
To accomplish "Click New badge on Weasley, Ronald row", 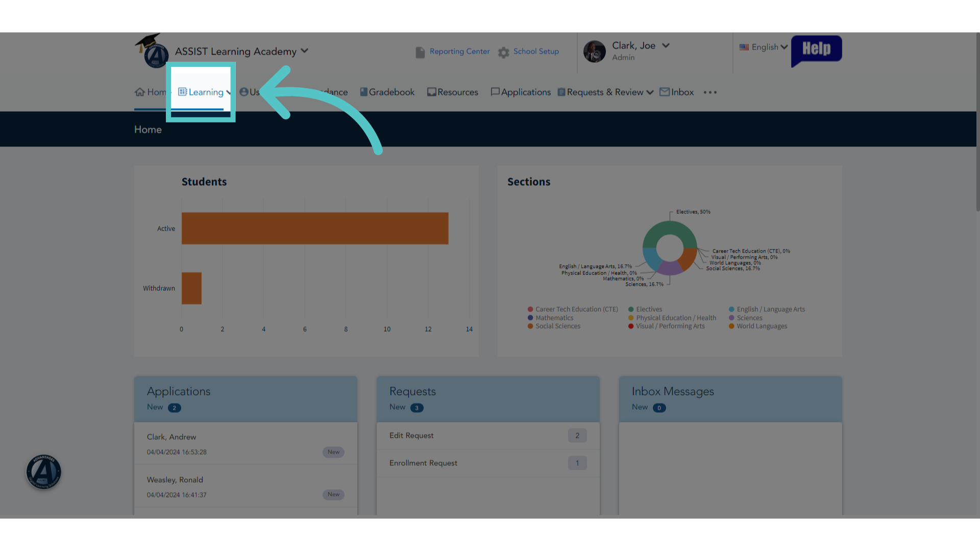I will 333,494.
